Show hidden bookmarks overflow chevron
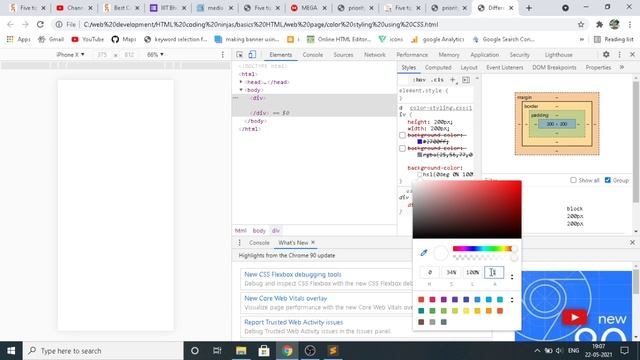This screenshot has height=360, width=640. (582, 39)
